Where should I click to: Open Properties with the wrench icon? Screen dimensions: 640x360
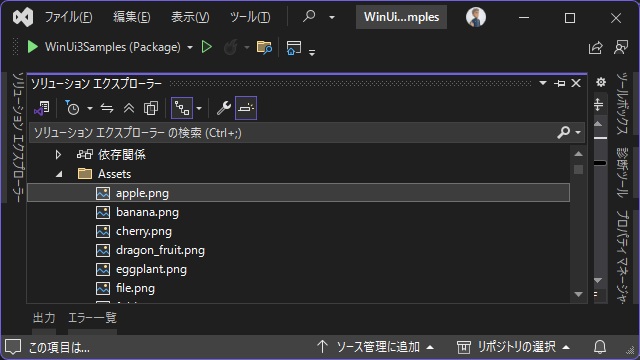tap(224, 108)
